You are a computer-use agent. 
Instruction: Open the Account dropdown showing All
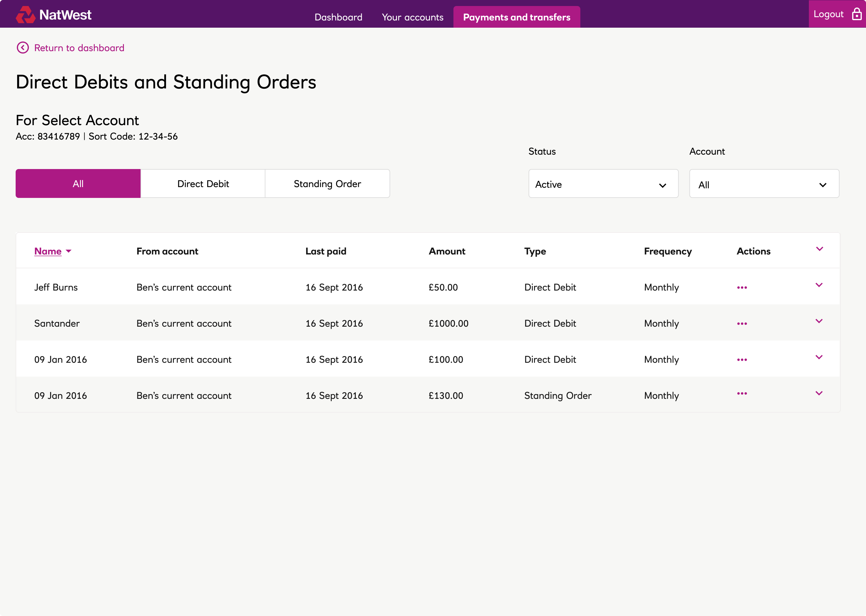[764, 183]
